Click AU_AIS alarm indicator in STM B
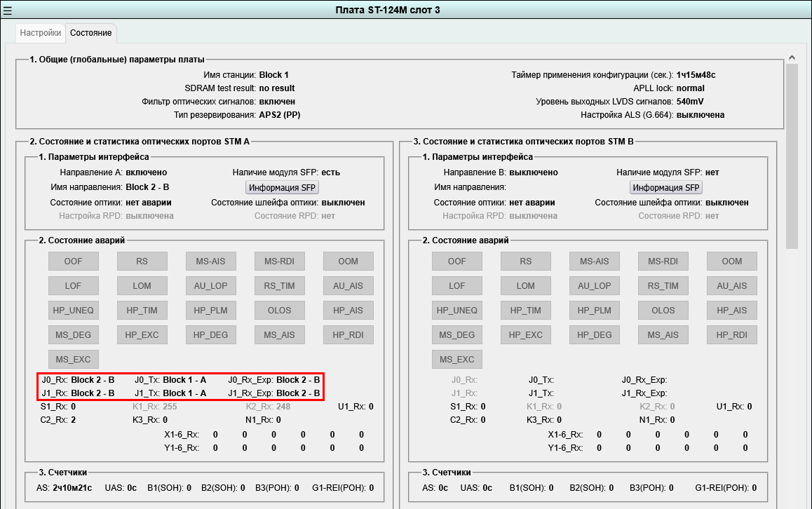812x509 pixels. click(732, 286)
